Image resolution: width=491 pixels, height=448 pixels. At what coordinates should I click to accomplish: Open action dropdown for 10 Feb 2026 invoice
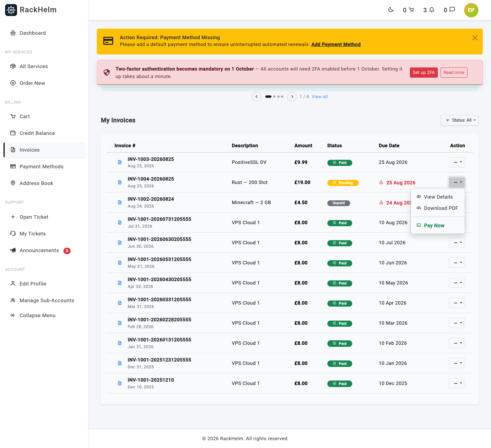(x=457, y=343)
